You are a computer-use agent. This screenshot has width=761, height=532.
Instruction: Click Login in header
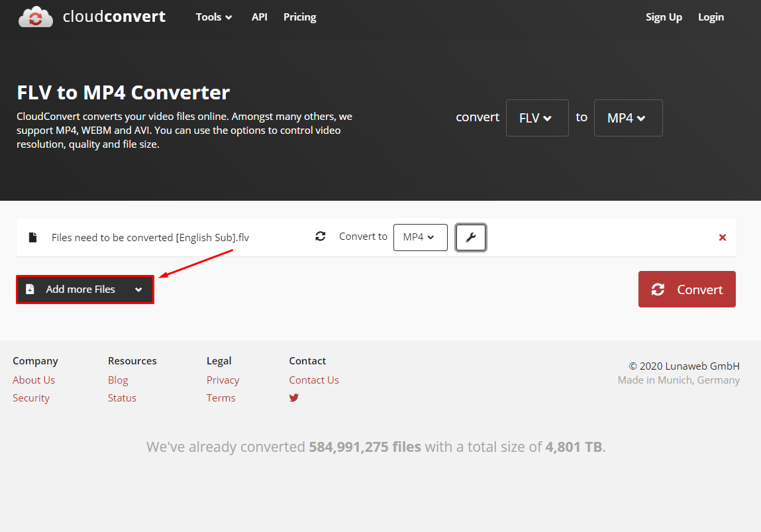coord(711,17)
